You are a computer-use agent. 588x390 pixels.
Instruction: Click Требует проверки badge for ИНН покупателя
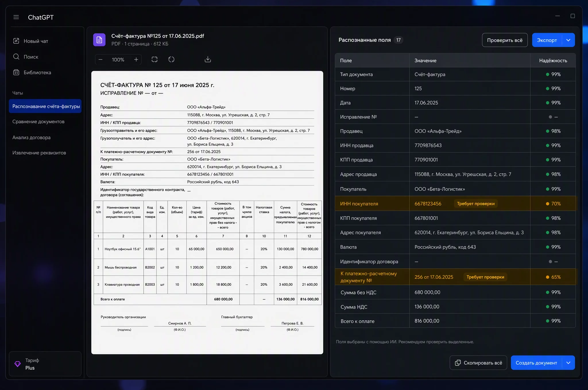[x=476, y=204]
